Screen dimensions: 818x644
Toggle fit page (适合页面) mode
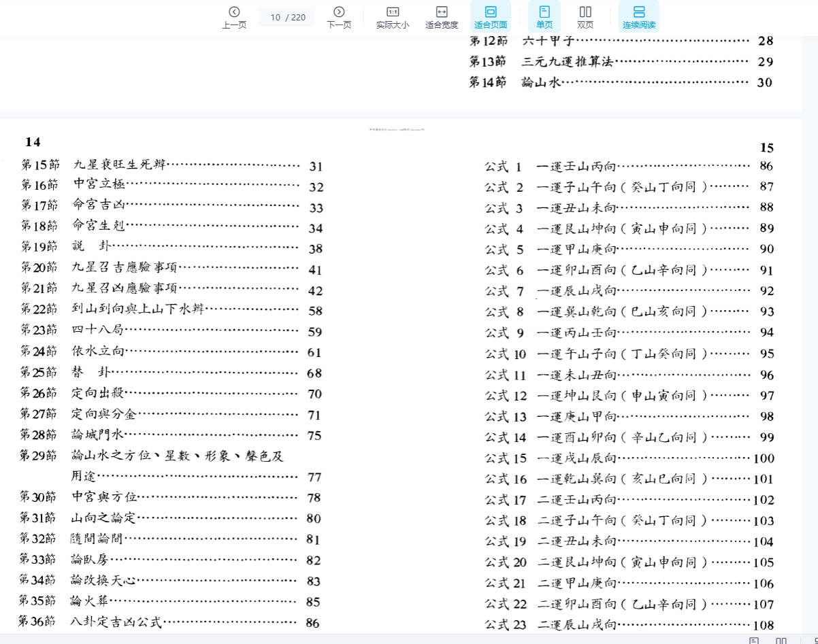coord(491,17)
